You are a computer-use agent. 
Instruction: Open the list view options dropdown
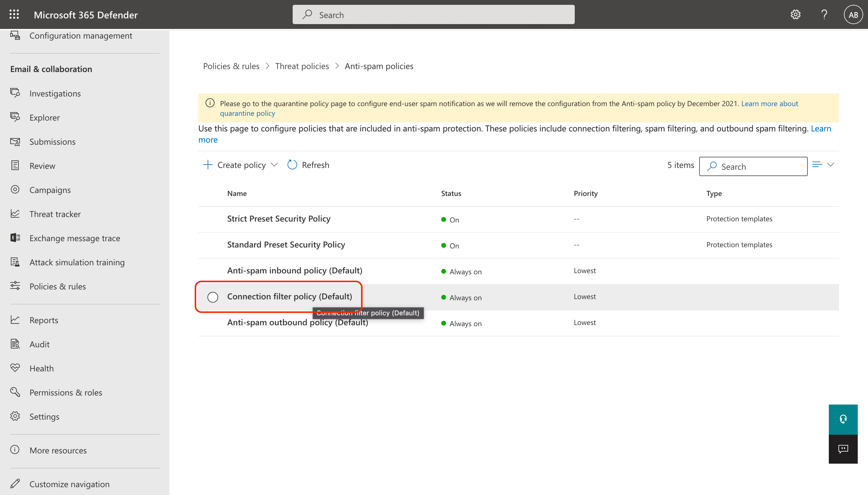pyautogui.click(x=823, y=165)
